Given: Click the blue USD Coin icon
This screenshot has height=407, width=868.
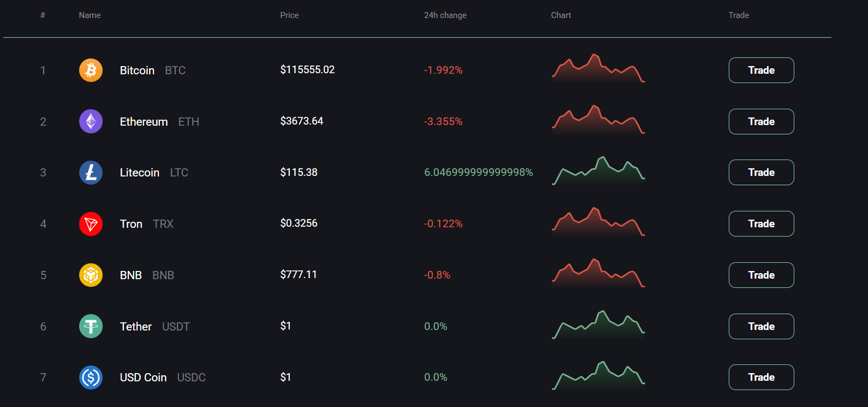Looking at the screenshot, I should click(91, 377).
